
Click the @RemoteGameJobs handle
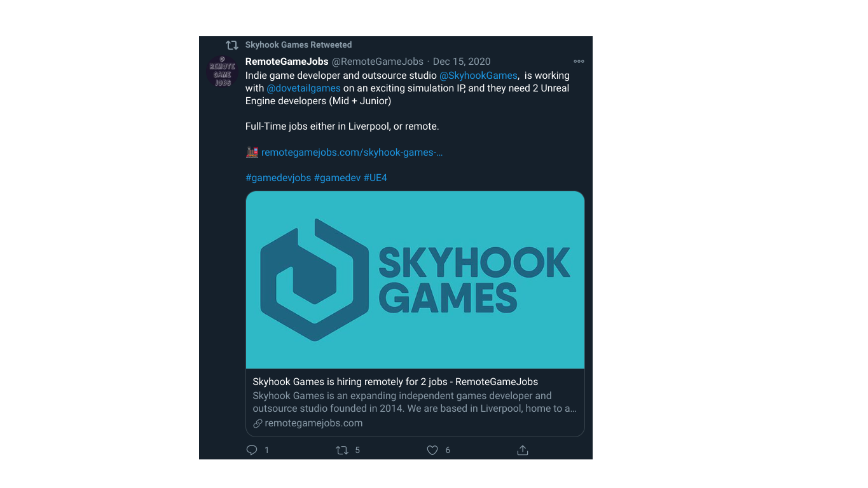(x=378, y=62)
